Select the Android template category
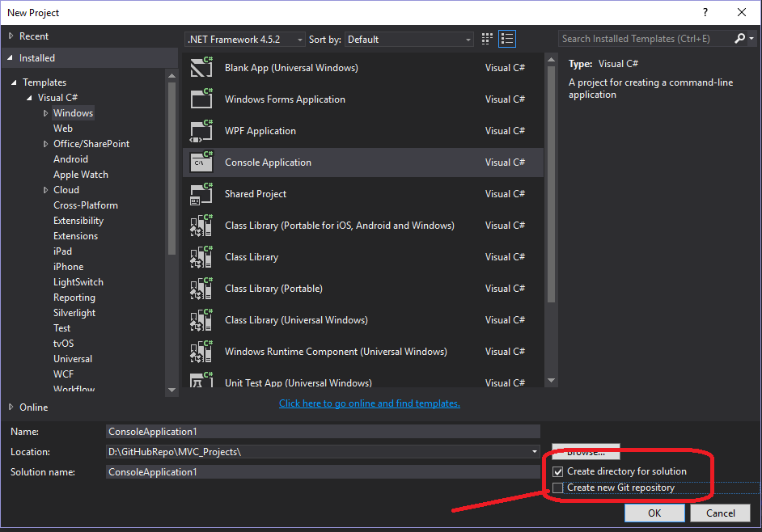Image resolution: width=762 pixels, height=532 pixels. click(70, 159)
